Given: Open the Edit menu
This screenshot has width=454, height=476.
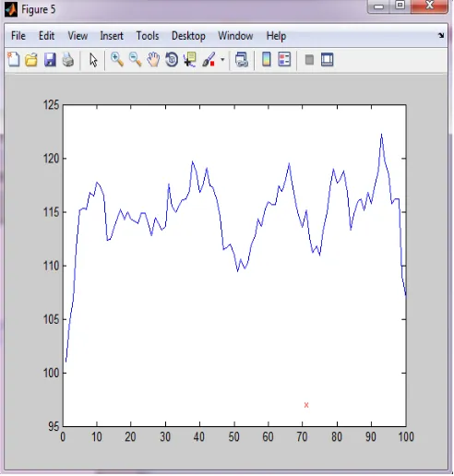Looking at the screenshot, I should [x=46, y=36].
